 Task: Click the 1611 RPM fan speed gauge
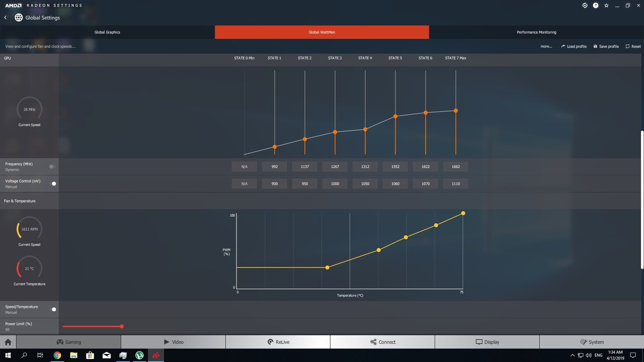(x=29, y=229)
